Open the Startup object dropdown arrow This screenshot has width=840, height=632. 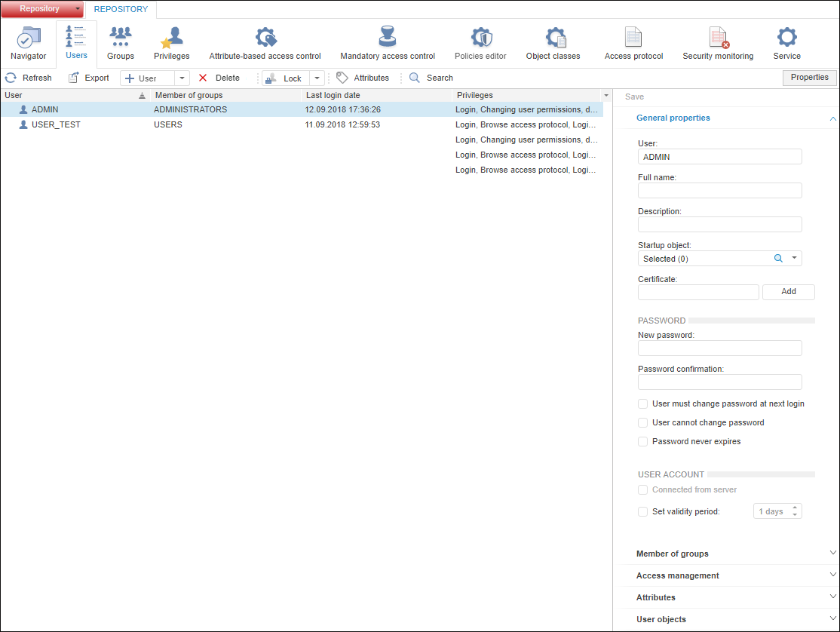pyautogui.click(x=794, y=259)
